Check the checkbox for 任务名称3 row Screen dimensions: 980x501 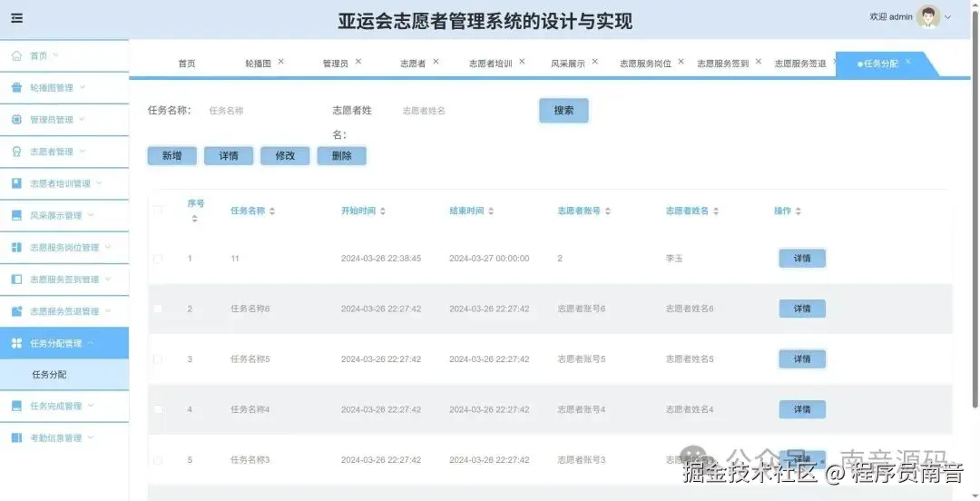point(158,460)
